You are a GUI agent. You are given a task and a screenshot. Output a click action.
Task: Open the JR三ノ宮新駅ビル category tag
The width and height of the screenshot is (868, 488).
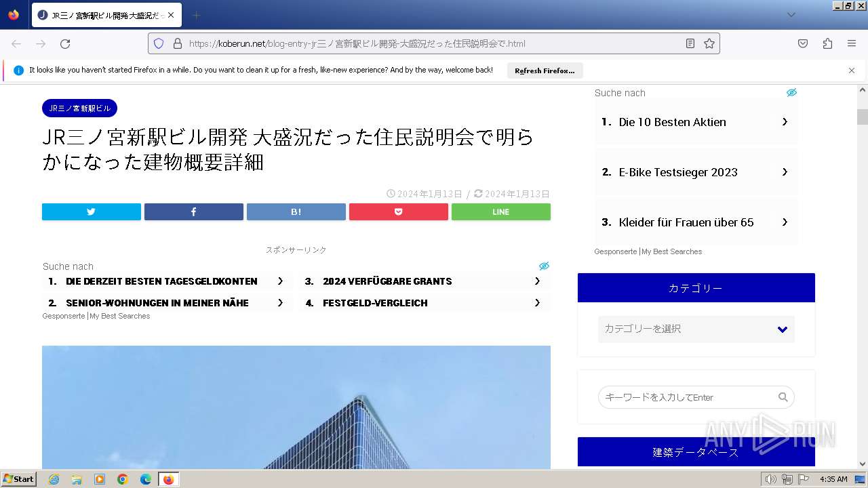79,108
